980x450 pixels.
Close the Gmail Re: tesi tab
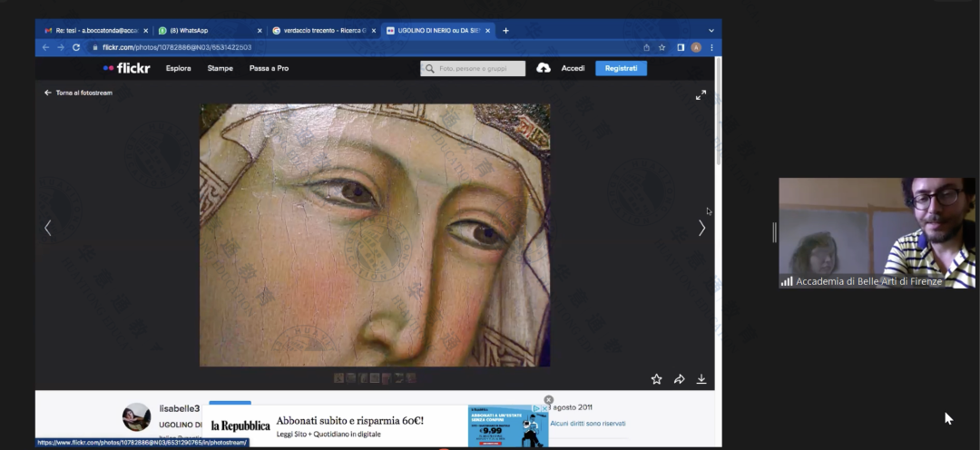coord(145,31)
